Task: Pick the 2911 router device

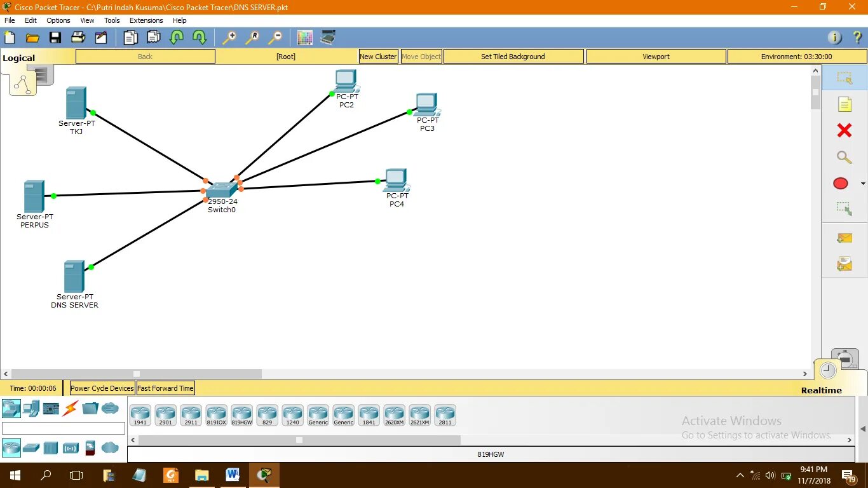Action: pos(191,416)
